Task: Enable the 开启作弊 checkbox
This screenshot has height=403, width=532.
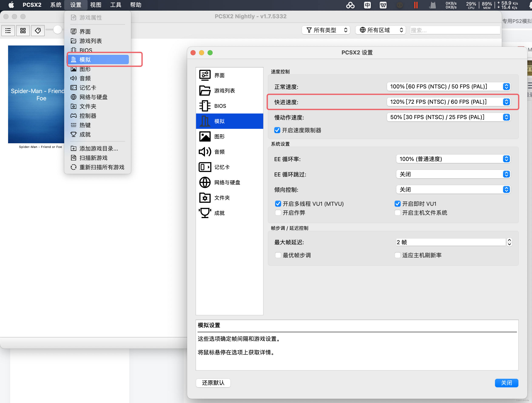Action: tap(278, 213)
